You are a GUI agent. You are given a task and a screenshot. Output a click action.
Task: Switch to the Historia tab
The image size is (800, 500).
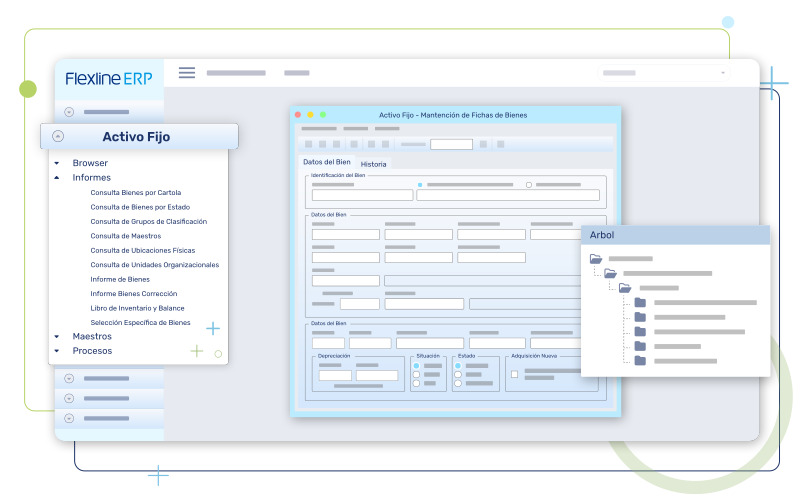[x=373, y=164]
